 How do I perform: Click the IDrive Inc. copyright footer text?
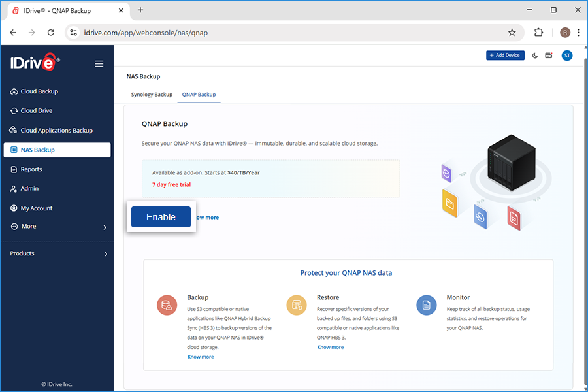(57, 384)
